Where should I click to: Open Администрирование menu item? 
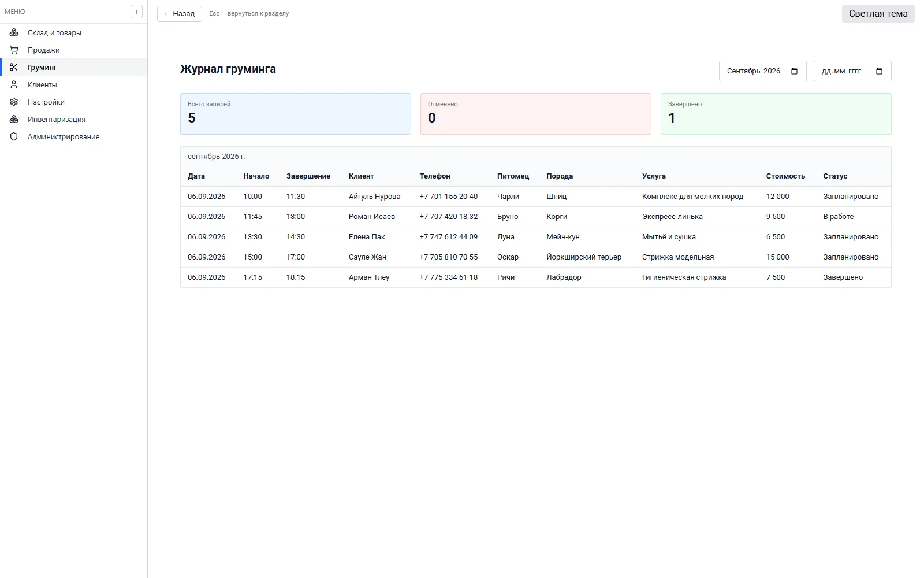(73, 136)
